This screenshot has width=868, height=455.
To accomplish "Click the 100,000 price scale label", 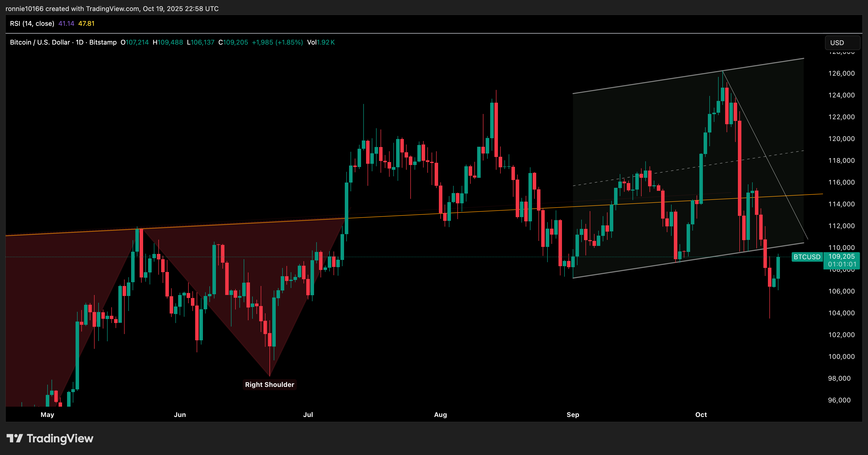I will point(841,357).
